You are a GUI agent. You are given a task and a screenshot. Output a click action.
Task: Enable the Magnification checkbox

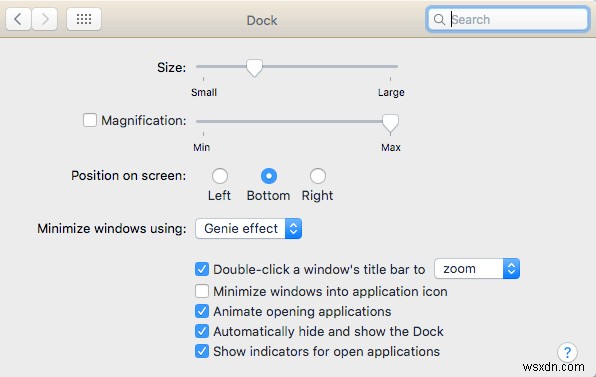point(90,120)
